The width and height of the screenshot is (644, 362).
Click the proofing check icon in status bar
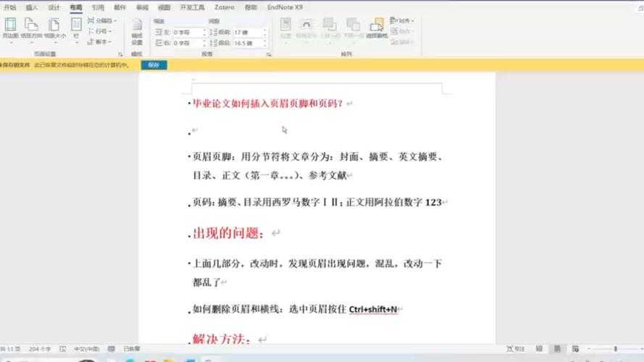tap(63, 349)
